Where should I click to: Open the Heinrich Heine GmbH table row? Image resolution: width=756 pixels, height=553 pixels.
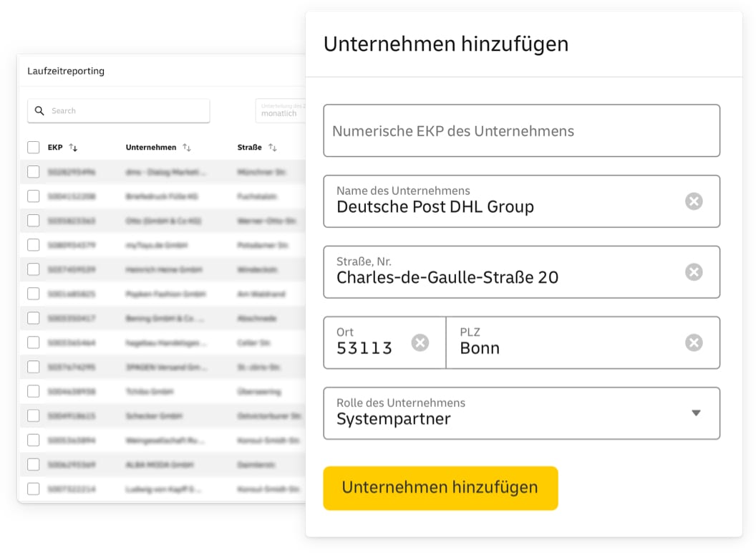coord(165,269)
